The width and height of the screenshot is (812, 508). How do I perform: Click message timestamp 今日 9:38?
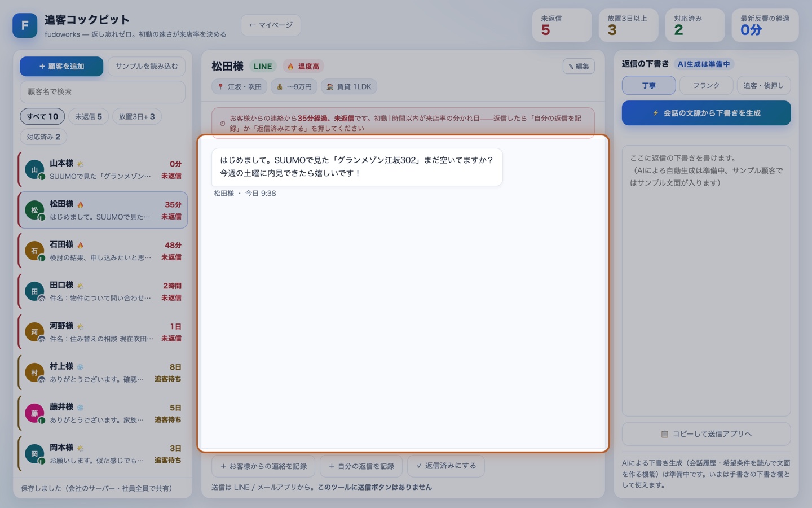click(x=261, y=193)
